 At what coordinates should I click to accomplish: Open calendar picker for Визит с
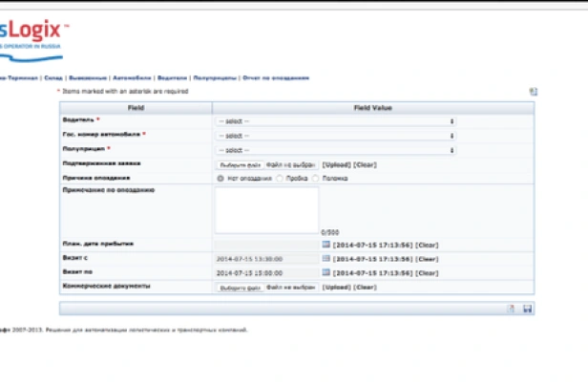click(325, 258)
